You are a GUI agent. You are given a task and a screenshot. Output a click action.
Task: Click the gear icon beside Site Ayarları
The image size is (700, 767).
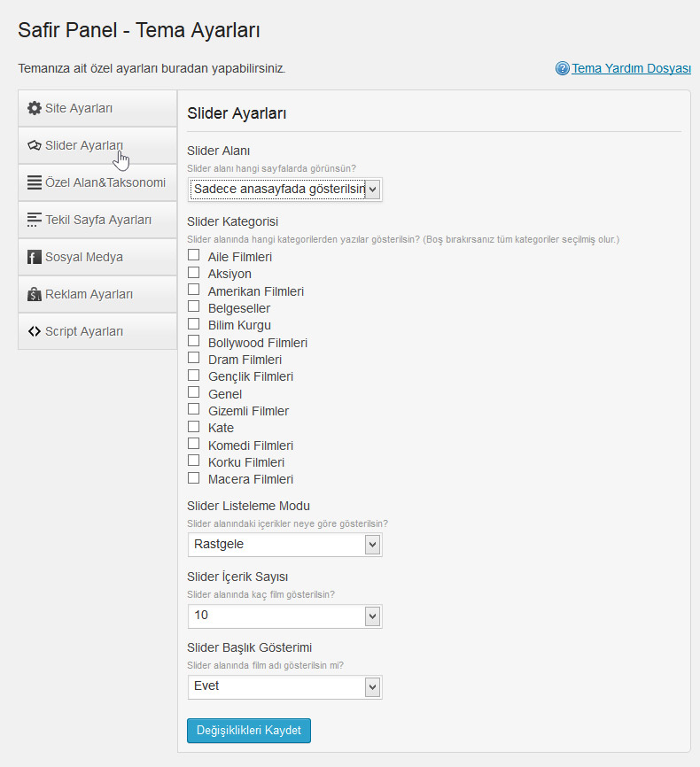point(35,108)
